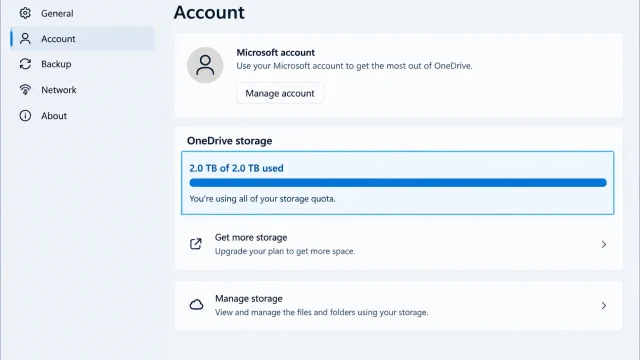
Task: Click the Network wifi icon
Action: pos(25,89)
